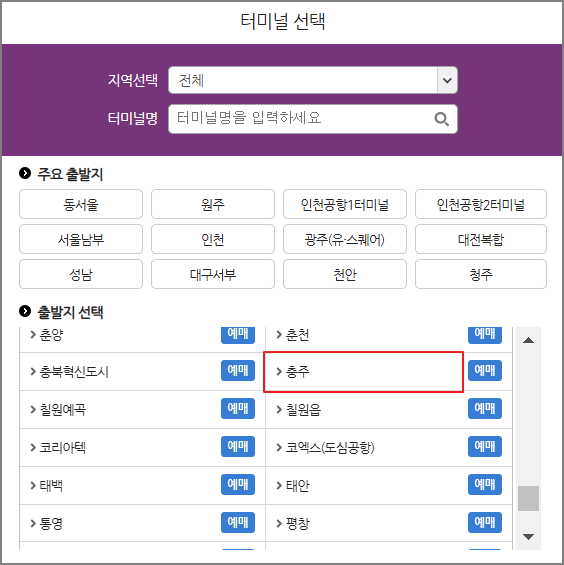Image resolution: width=564 pixels, height=565 pixels.
Task: Click the departure list scrollbar thumb
Action: coord(528,498)
